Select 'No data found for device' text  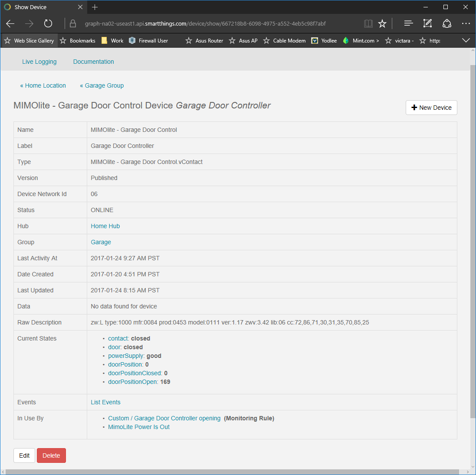tap(124, 307)
